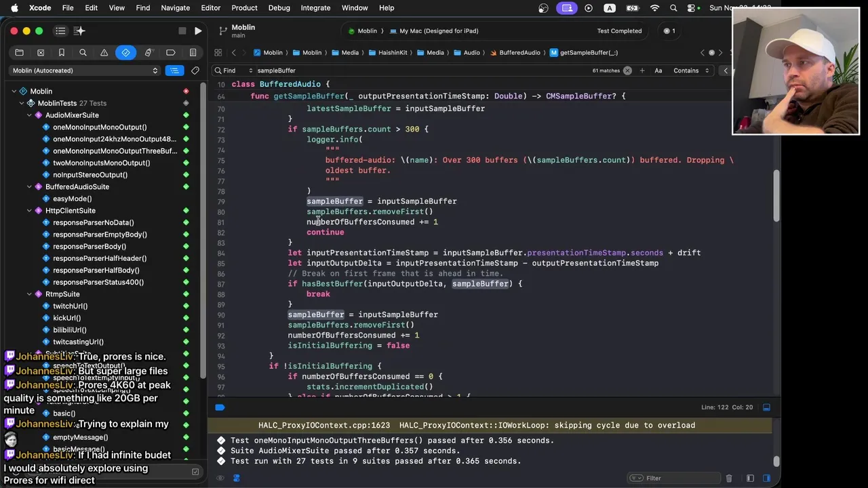
Task: Toggle the navigator sidebar list icon
Action: click(x=60, y=30)
